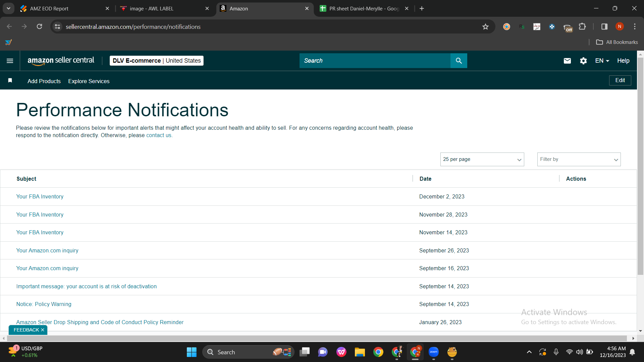Viewport: 644px width, 362px height.
Task: Open Your FBA Inventory from November 28, 2023
Action: (40, 215)
